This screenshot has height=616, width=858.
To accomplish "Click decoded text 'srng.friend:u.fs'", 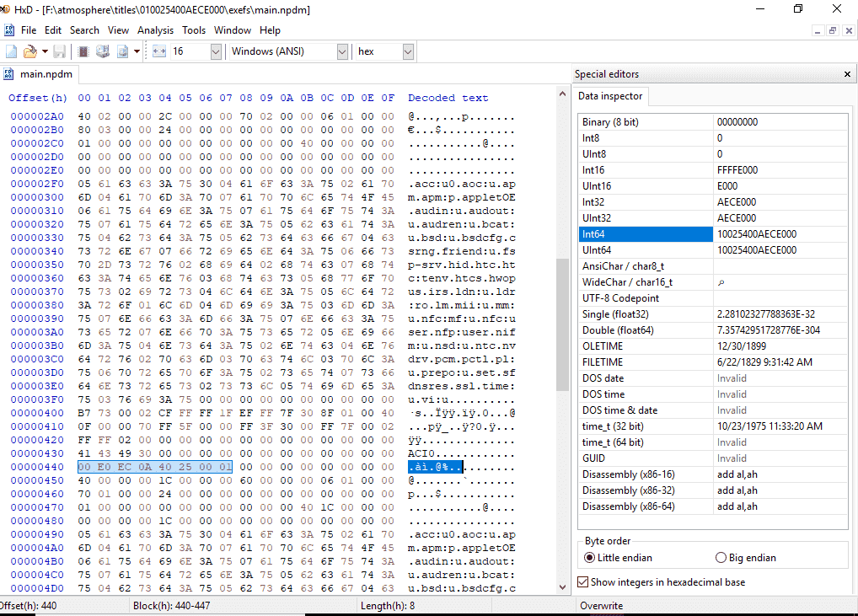I will point(461,251).
